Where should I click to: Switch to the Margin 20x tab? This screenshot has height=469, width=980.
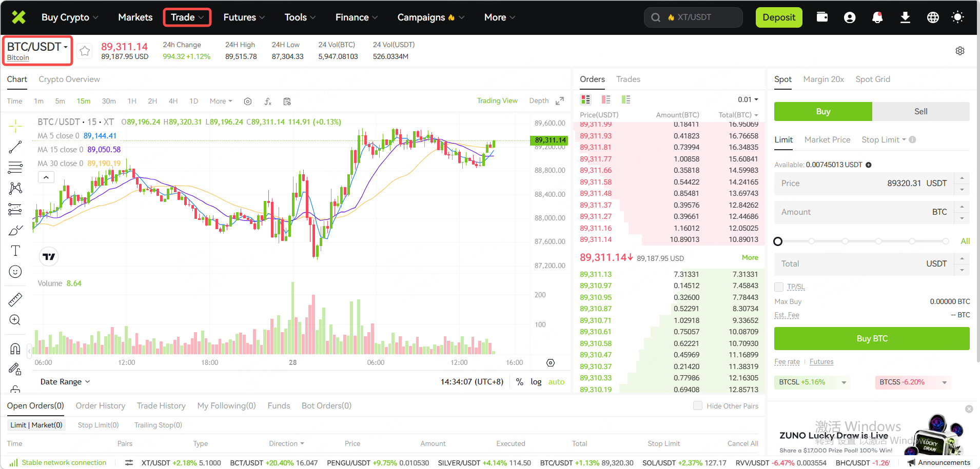coord(823,79)
